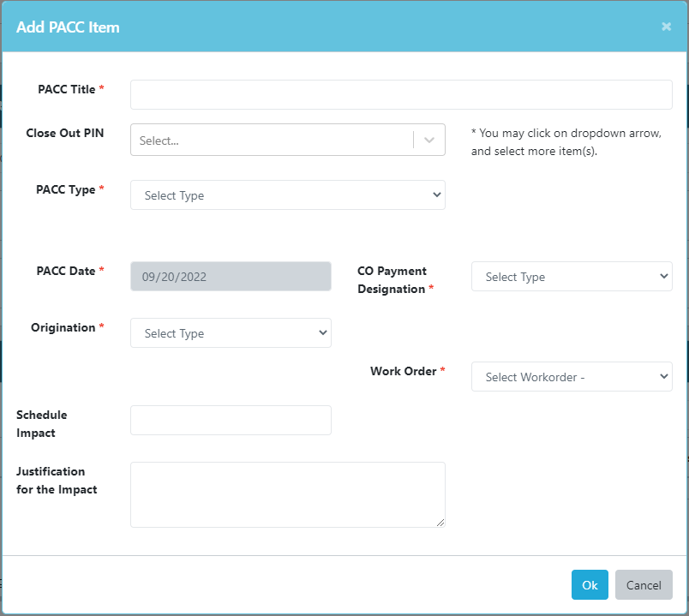Click the Add PACC Item header title
The width and height of the screenshot is (689, 616).
(68, 27)
